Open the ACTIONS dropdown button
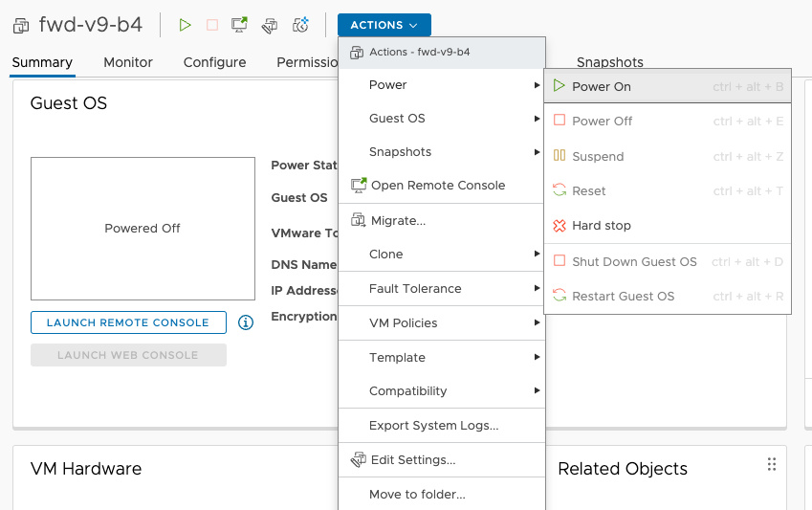Viewport: 812px width, 510px height. tap(384, 25)
